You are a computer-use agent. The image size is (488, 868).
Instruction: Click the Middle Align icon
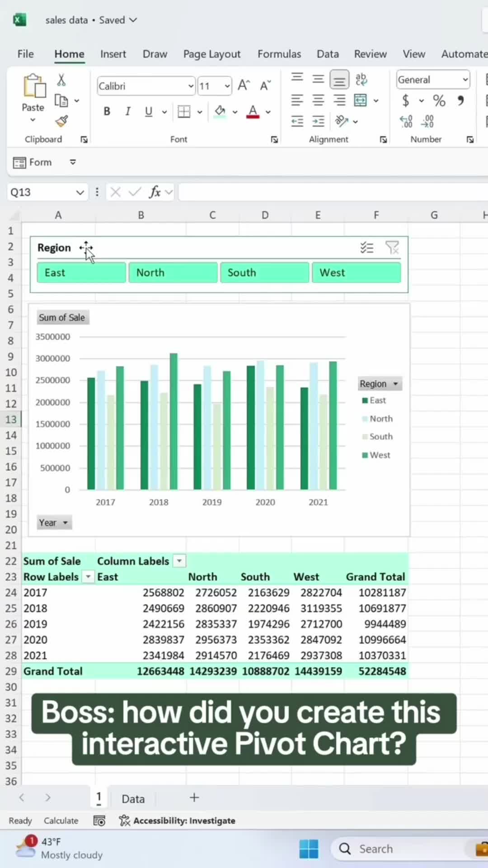click(318, 80)
